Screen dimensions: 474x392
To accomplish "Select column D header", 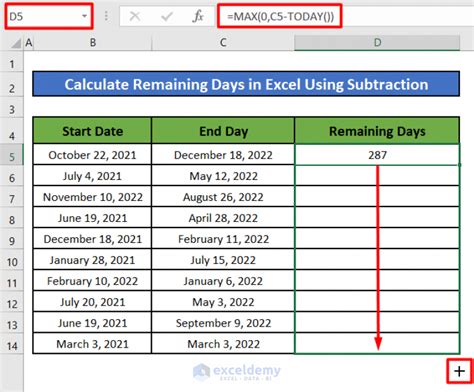I will pos(377,43).
